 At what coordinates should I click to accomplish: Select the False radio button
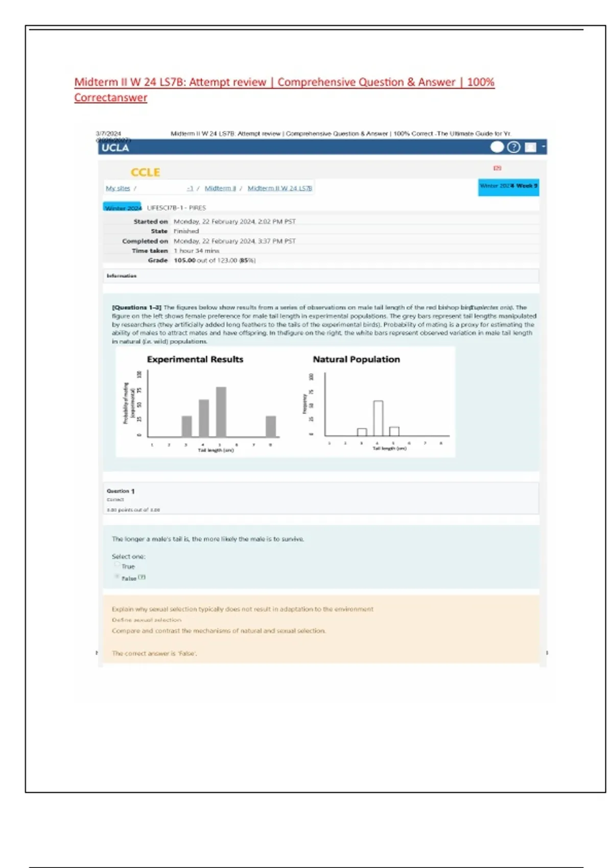coord(117,577)
